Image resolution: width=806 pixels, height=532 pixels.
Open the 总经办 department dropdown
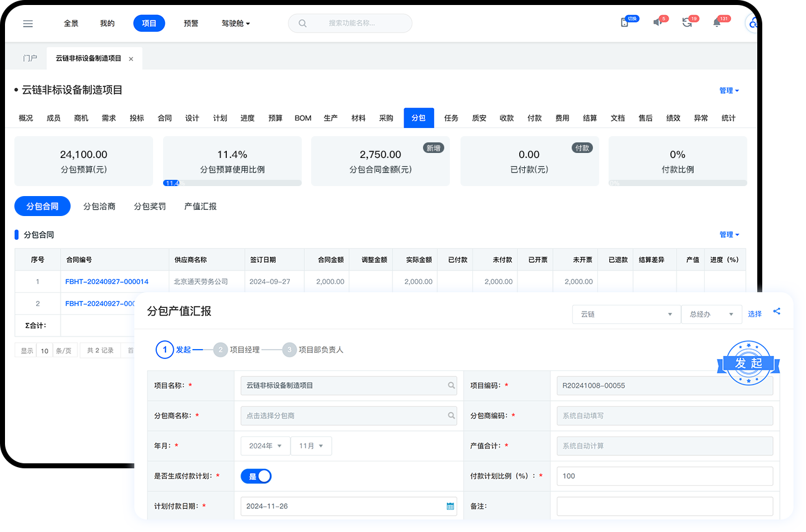tap(711, 314)
